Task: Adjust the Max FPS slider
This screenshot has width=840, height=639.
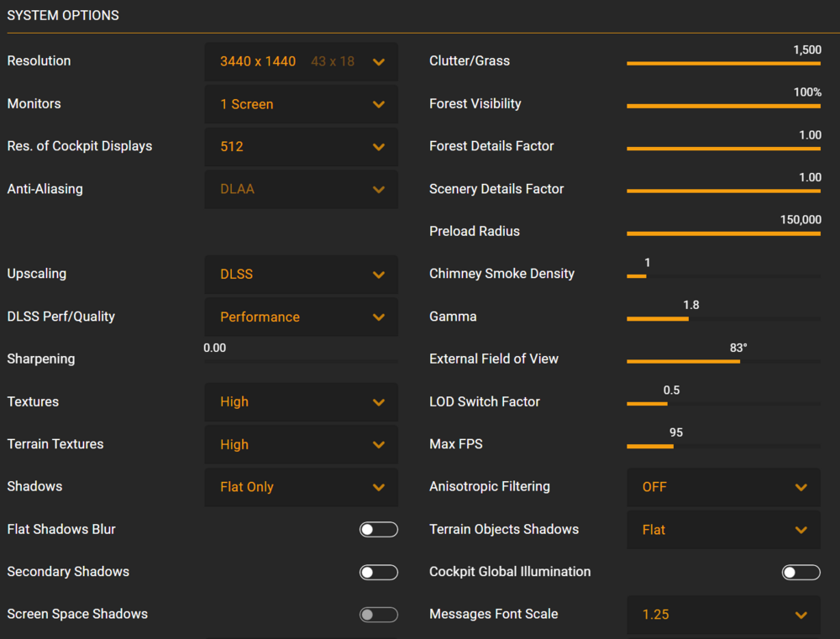Action: pos(723,447)
